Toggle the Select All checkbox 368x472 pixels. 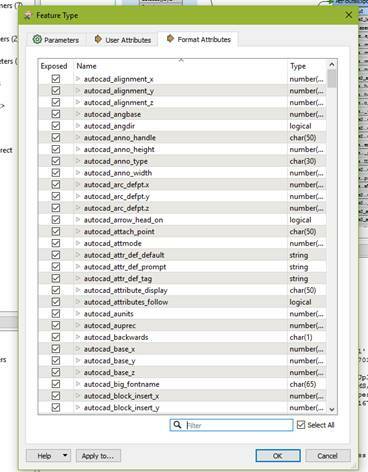click(x=301, y=425)
